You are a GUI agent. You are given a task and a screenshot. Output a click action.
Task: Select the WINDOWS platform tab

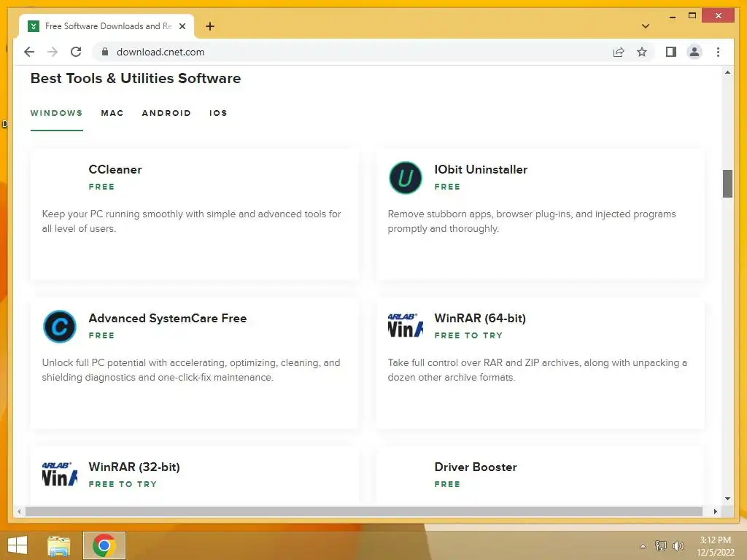pyautogui.click(x=57, y=113)
